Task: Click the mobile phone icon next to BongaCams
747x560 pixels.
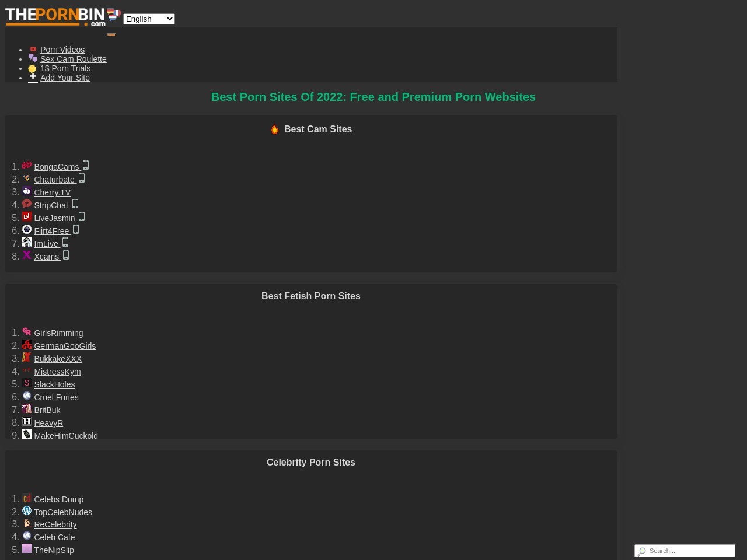Action: (x=86, y=165)
